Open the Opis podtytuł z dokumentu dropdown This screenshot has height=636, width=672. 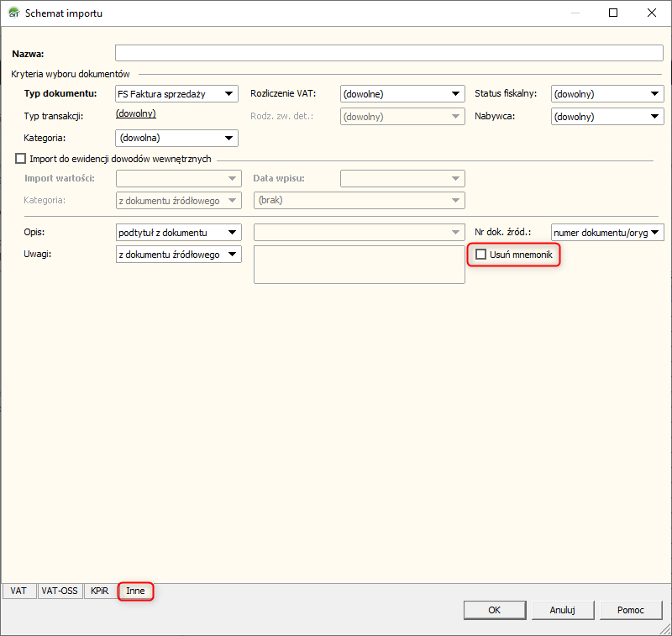point(179,232)
